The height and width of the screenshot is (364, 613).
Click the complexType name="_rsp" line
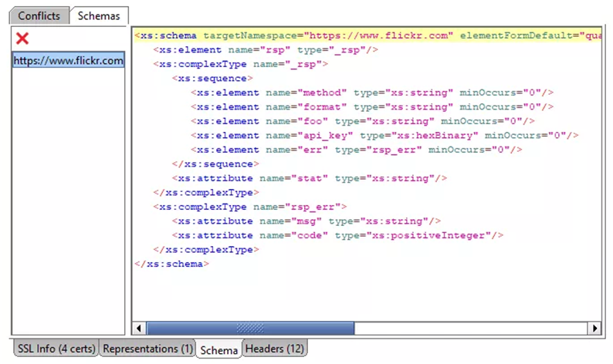click(x=240, y=64)
